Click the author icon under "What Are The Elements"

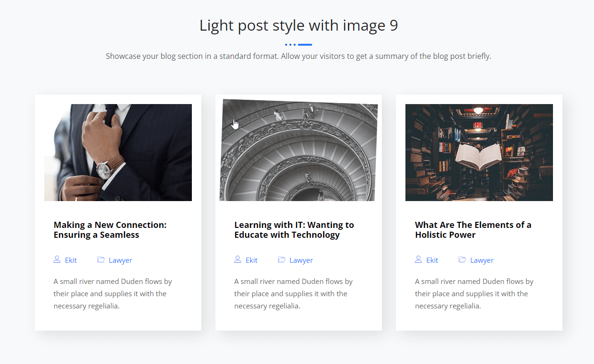pos(418,259)
